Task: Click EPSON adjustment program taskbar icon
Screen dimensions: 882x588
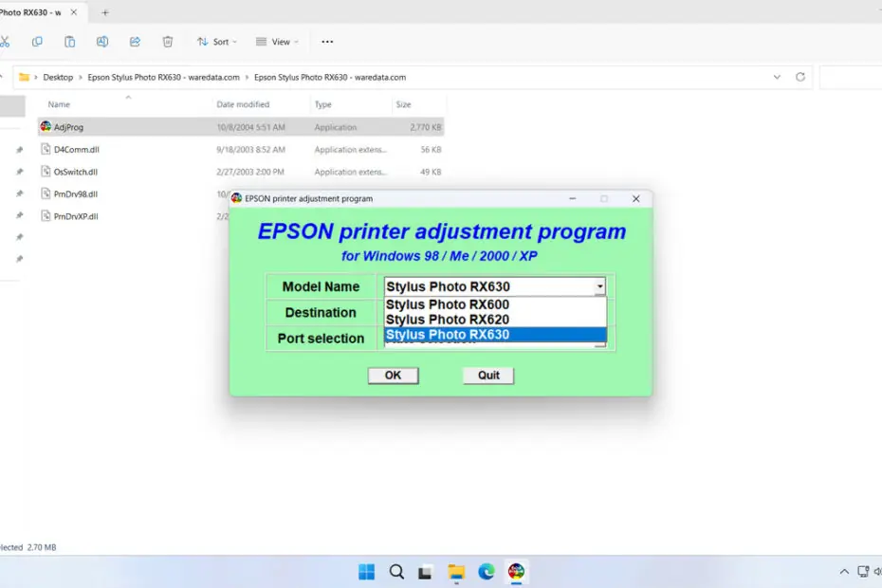Action: [516, 572]
